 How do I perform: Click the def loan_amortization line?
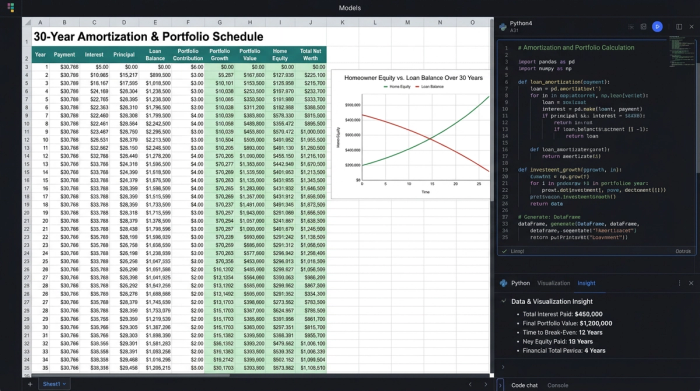click(x=563, y=82)
